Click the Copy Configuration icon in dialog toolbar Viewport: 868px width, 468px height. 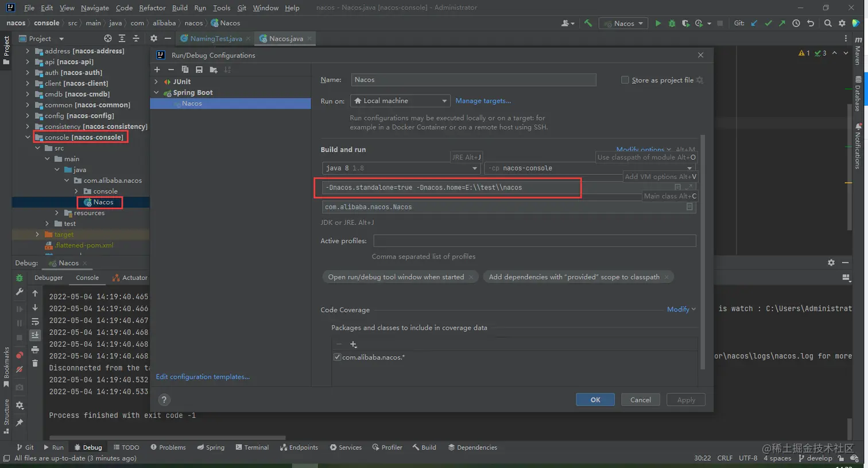click(x=185, y=69)
